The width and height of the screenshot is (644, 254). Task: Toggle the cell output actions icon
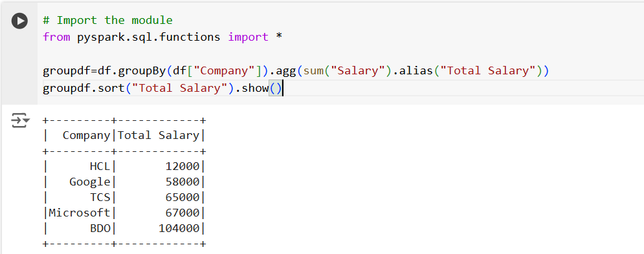coord(20,121)
